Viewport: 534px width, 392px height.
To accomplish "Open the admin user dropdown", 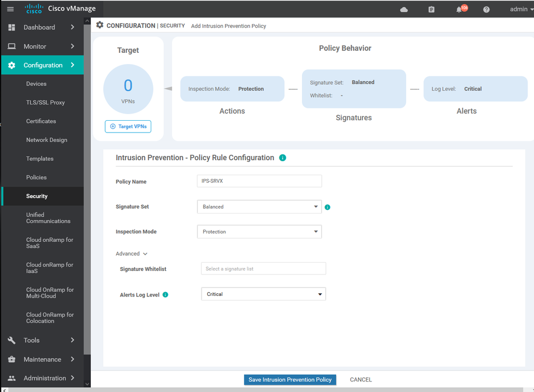I will (x=521, y=10).
